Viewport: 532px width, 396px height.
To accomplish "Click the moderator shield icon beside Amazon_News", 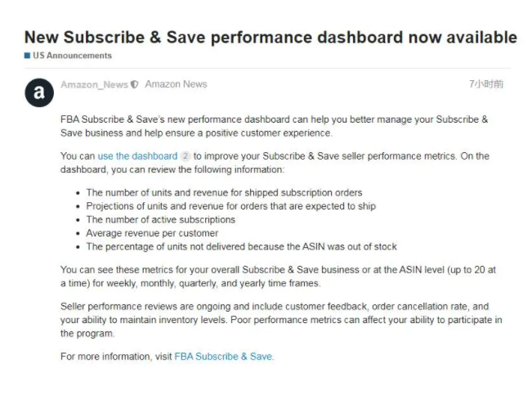I will [135, 84].
